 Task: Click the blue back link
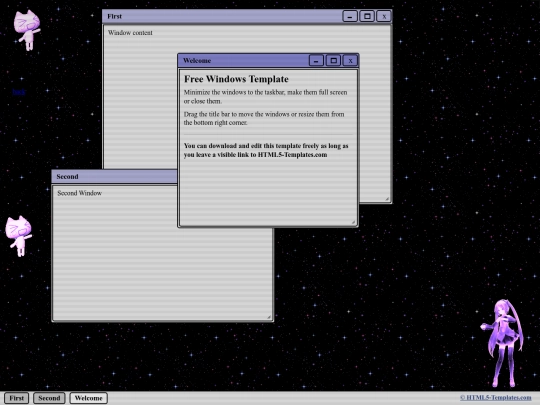coord(19,92)
